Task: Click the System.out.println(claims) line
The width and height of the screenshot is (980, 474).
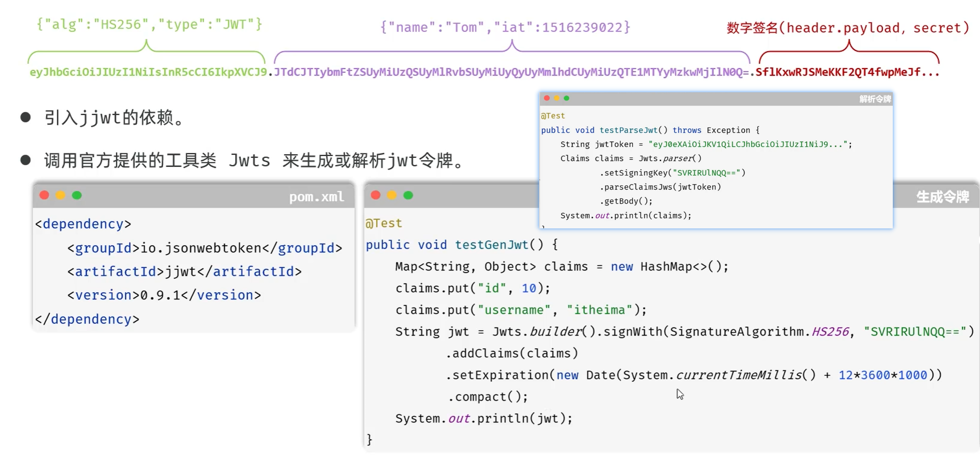Action: 626,216
